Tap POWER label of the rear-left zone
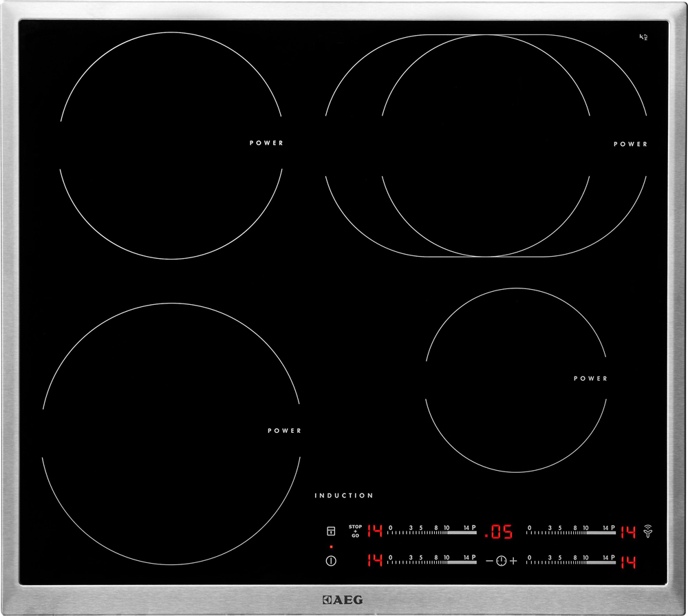This screenshot has height=616, width=688. 266,143
